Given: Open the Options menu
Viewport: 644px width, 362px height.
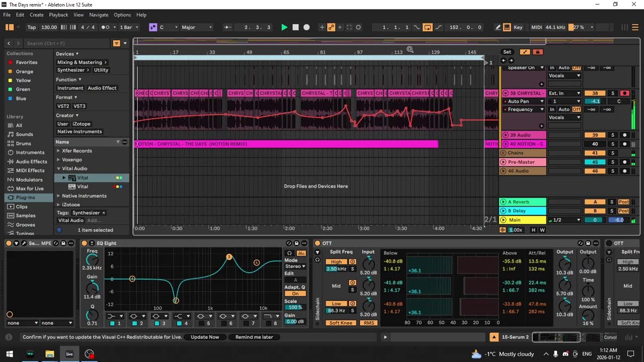Looking at the screenshot, I should (x=122, y=15).
